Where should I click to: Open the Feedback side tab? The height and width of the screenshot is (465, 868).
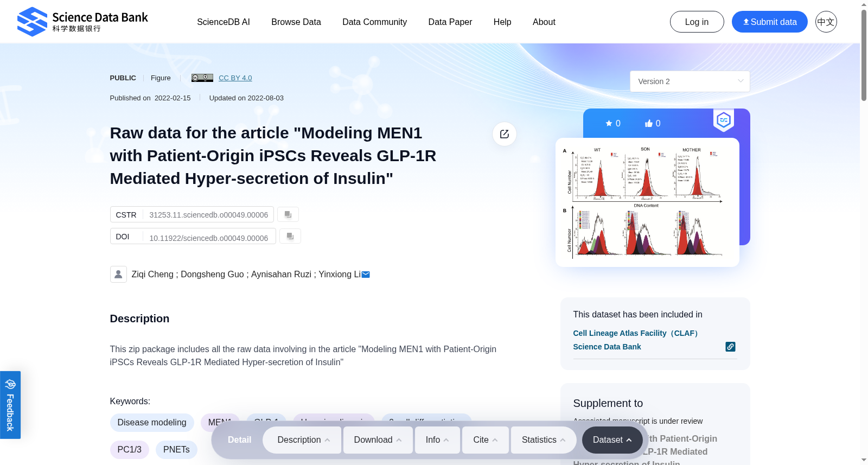click(x=10, y=405)
